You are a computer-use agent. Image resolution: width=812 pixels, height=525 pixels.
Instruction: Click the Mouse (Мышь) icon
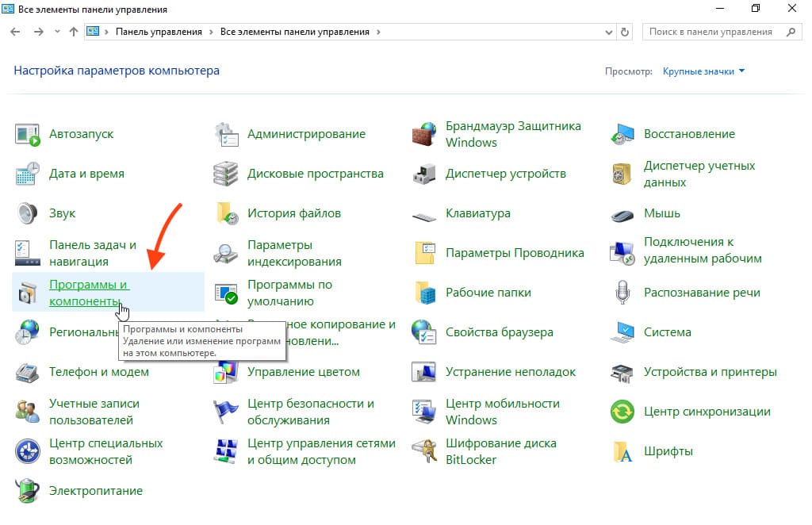(x=622, y=213)
